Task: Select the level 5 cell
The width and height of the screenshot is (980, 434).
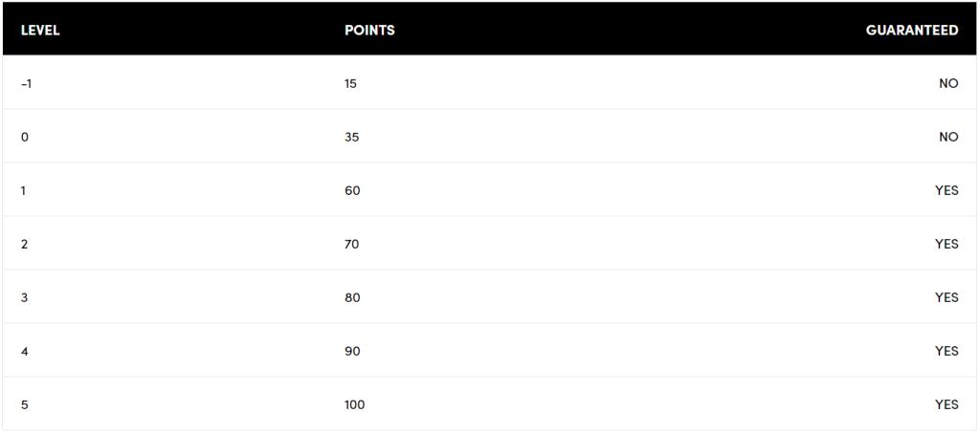Action: 25,405
